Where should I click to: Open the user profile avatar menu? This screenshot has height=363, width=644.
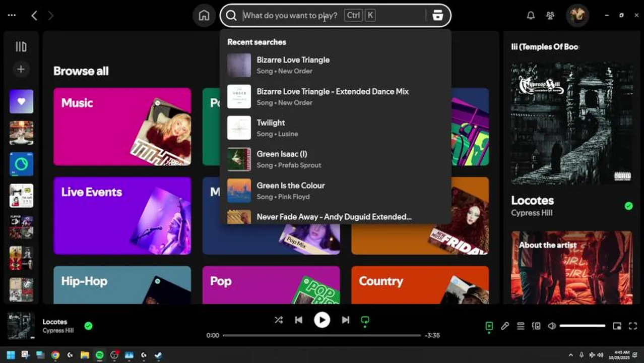pos(577,16)
